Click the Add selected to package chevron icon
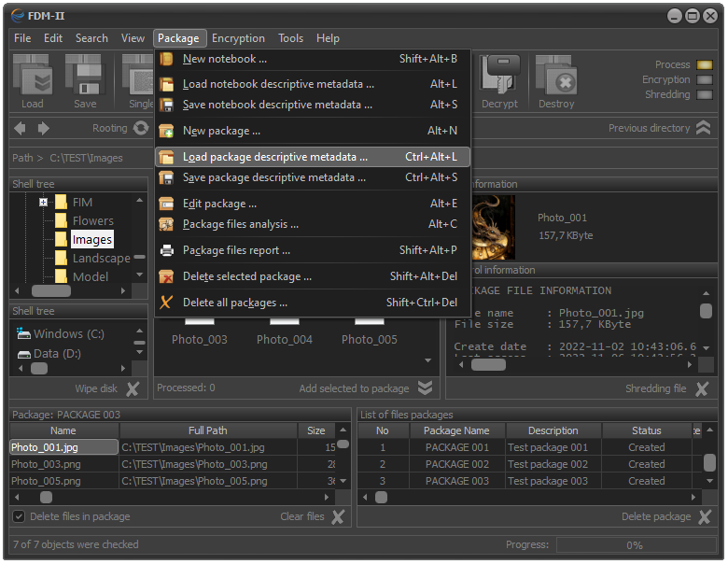728x564 pixels. (425, 388)
